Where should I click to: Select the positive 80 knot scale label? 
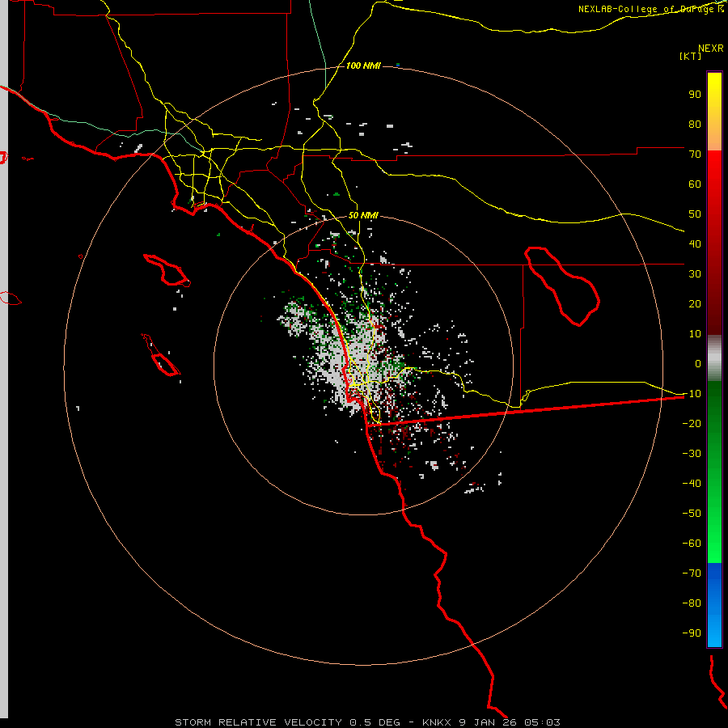tap(695, 125)
